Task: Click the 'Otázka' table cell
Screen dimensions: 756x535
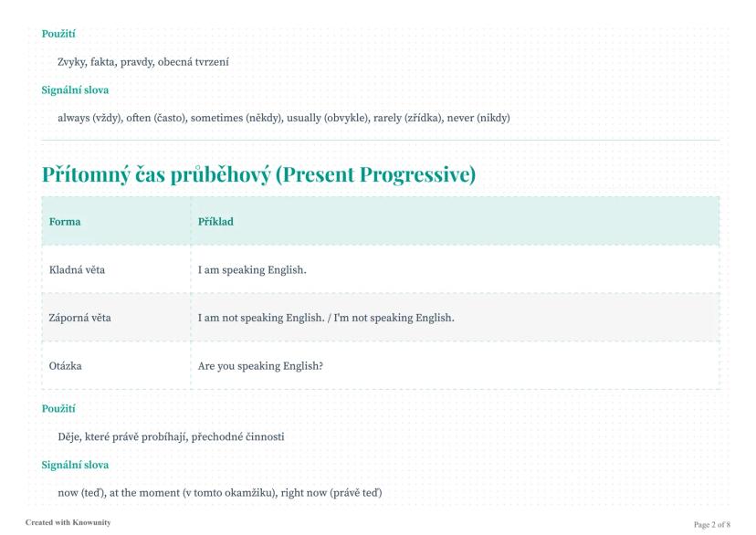Action: point(67,366)
